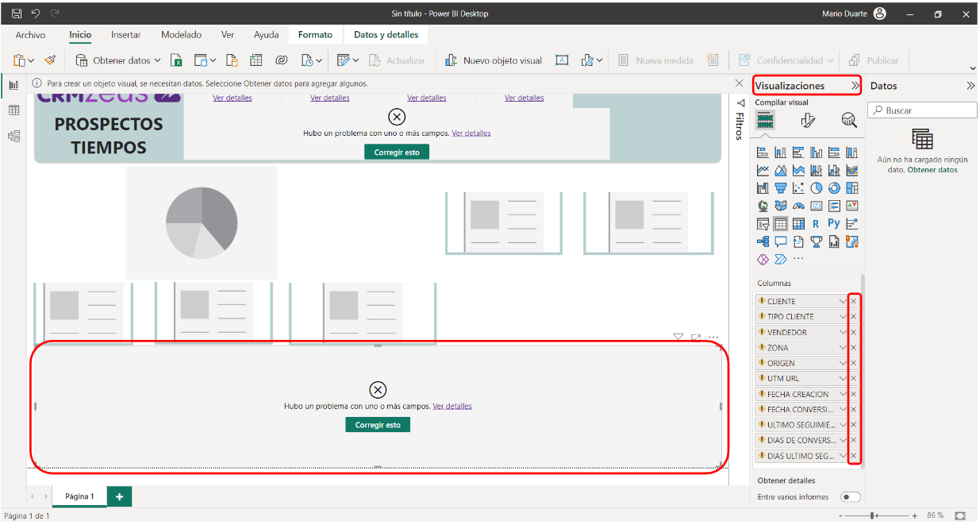Click the save icon in the title bar
Screen dimensions: 980x525
(16, 14)
